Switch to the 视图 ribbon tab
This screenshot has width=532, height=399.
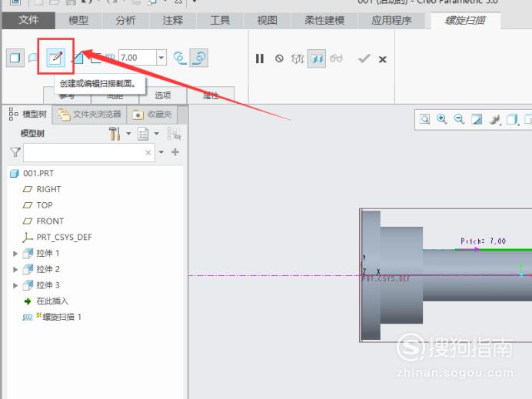[x=267, y=20]
